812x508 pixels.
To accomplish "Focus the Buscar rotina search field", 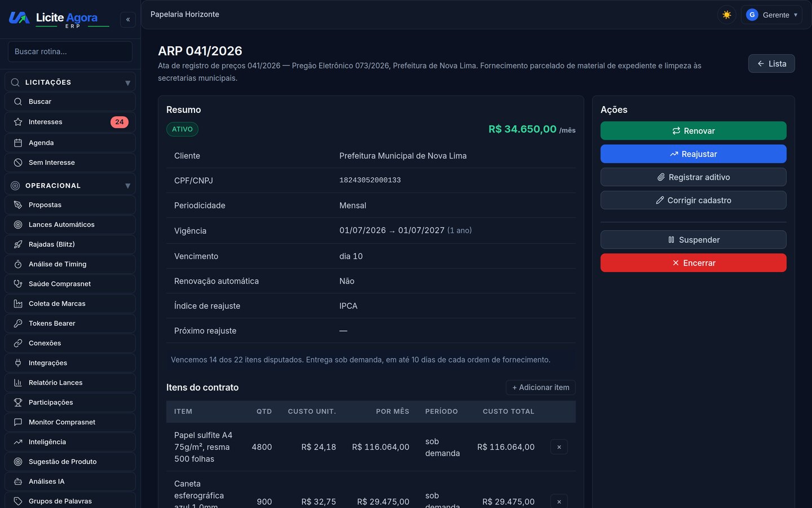I will coord(70,51).
